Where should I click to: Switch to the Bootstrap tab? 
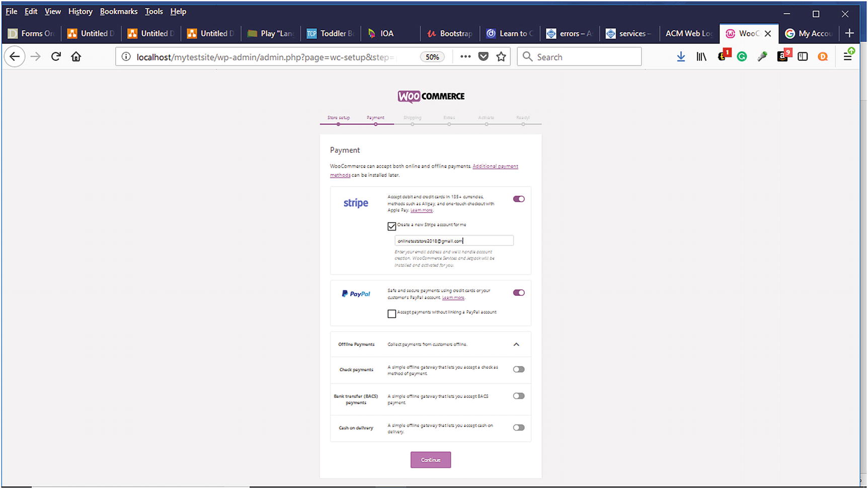tap(450, 33)
